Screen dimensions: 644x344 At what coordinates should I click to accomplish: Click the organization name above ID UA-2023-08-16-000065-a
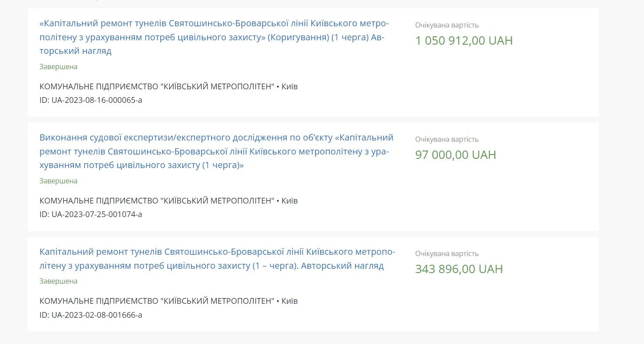pos(157,87)
